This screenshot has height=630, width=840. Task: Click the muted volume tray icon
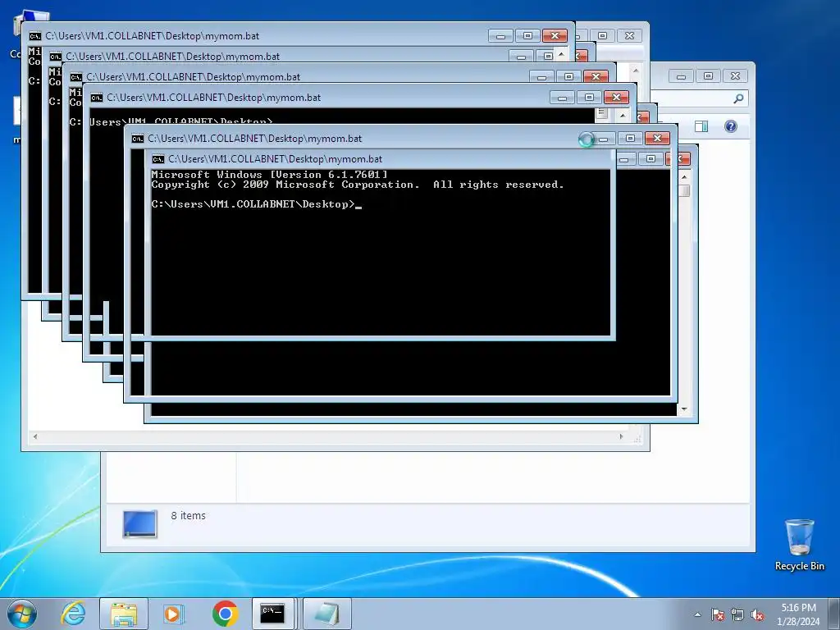click(757, 614)
